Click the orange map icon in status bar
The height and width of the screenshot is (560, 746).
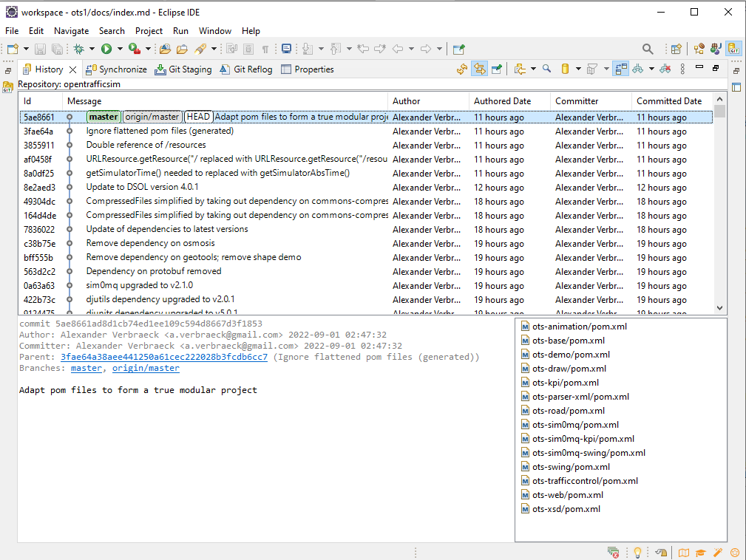coord(684,553)
